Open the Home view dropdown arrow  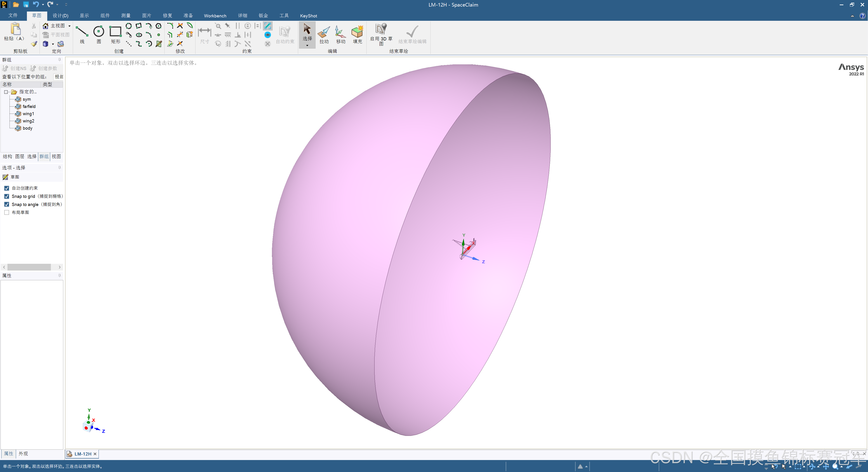[69, 26]
